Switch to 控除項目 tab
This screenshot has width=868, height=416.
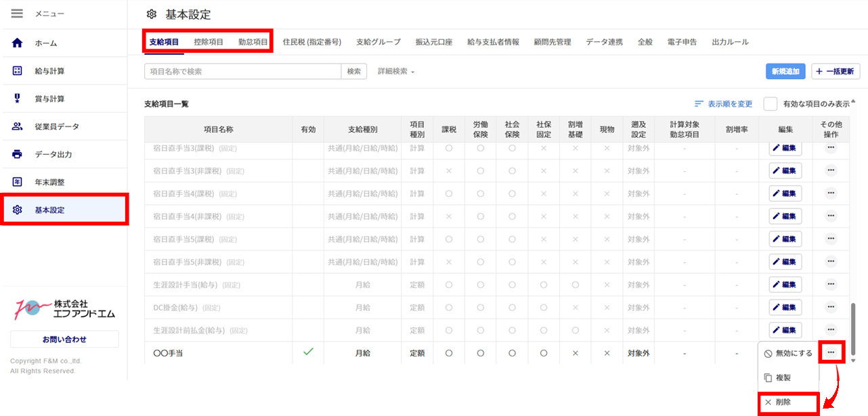pos(209,42)
